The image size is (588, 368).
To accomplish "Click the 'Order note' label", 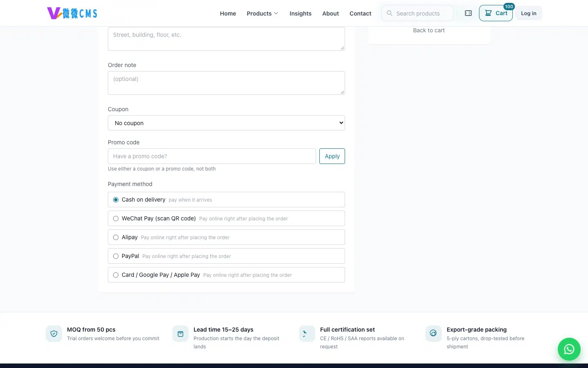I will point(122,65).
